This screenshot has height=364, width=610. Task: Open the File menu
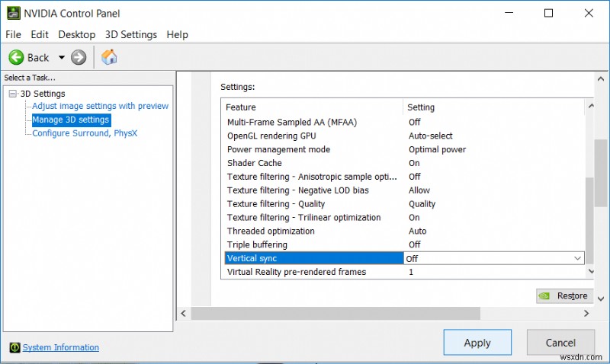(x=14, y=34)
